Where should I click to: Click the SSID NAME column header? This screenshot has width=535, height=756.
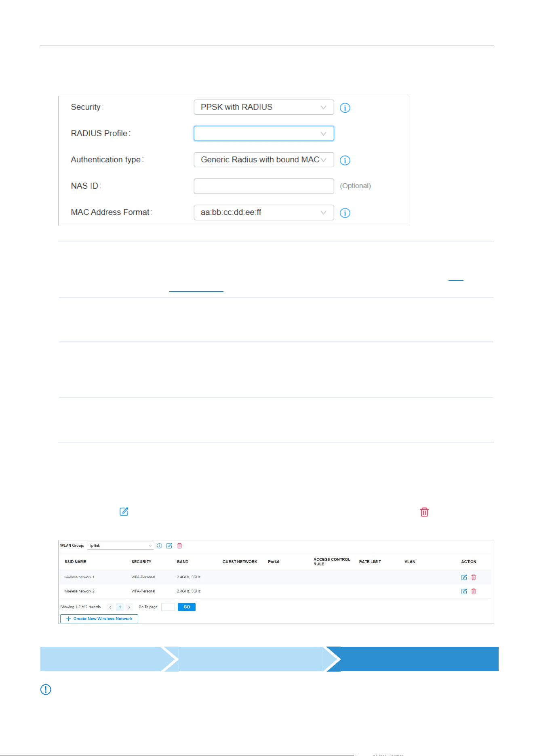(x=76, y=562)
